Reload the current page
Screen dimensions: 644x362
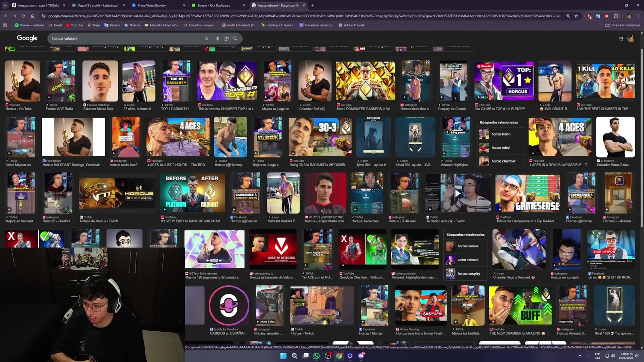pyautogui.click(x=24, y=16)
